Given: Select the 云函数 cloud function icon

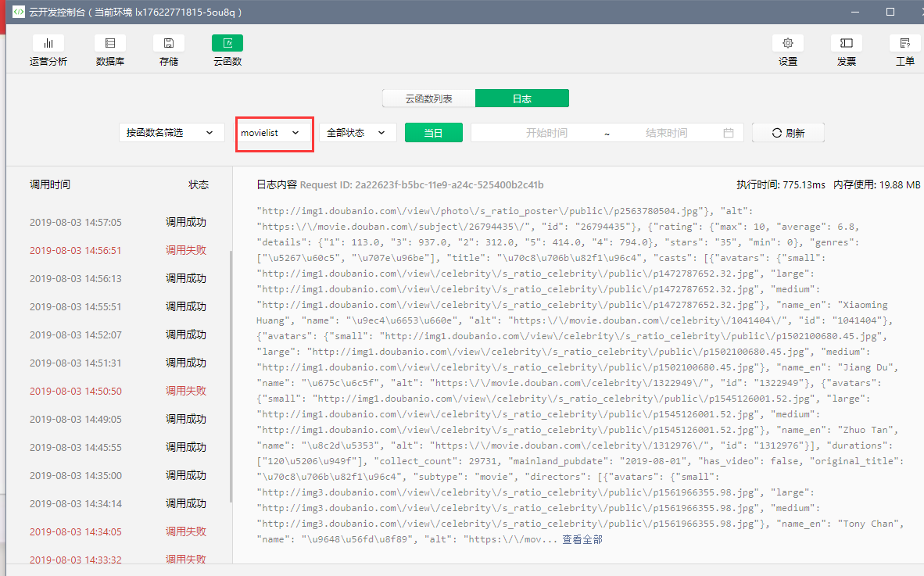Looking at the screenshot, I should tap(227, 43).
